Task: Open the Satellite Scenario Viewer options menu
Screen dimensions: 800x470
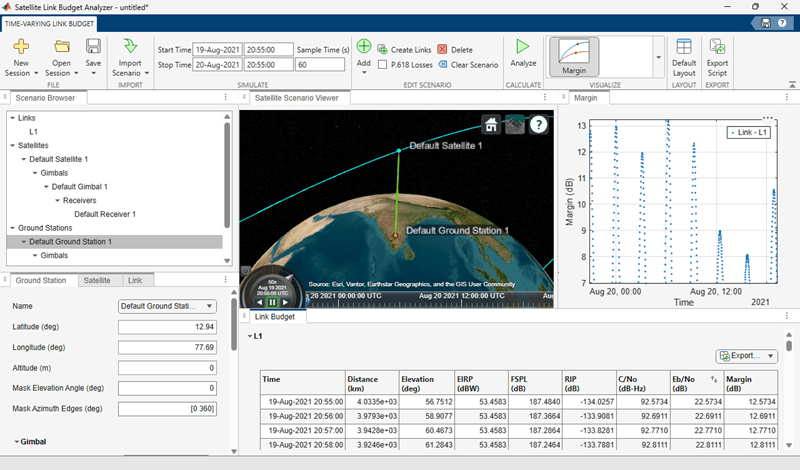Action: coord(544,97)
